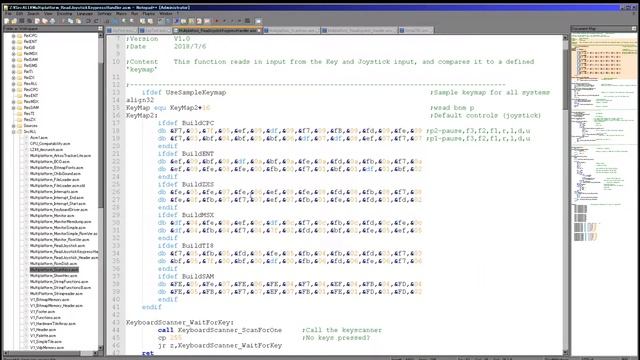Click the Replace toolbar icon
640x360 pixels.
(115, 21)
